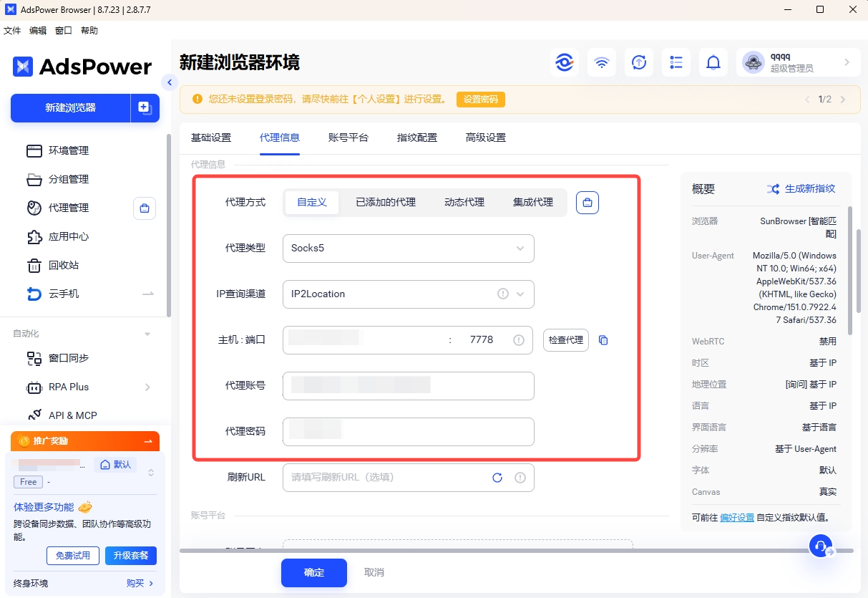Click the 升级套餐 button
Screen dimensions: 868x598
131,556
